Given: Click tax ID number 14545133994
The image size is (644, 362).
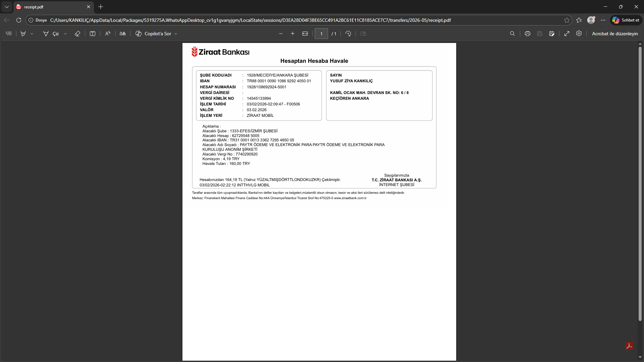Looking at the screenshot, I should [259, 98].
